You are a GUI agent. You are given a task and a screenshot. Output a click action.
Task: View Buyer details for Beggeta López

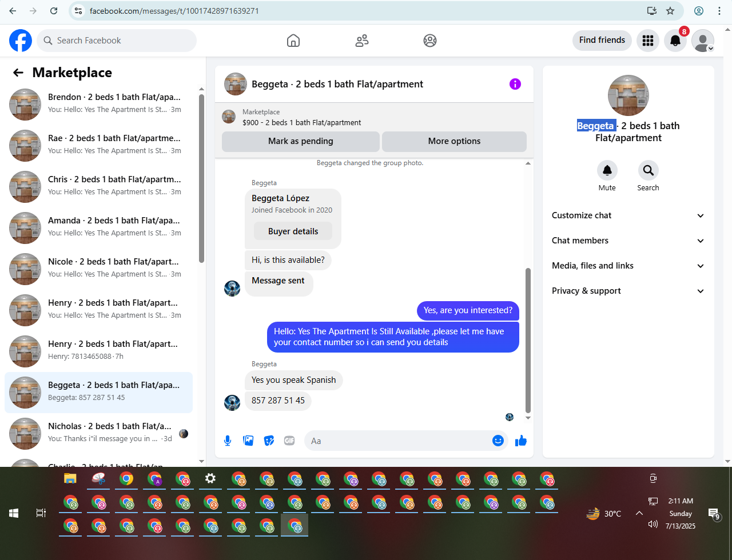(x=293, y=231)
